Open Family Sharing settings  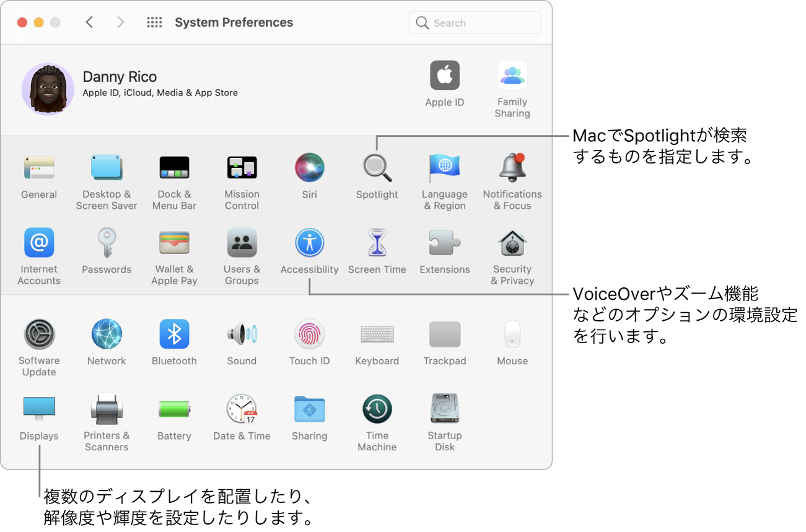(512, 75)
